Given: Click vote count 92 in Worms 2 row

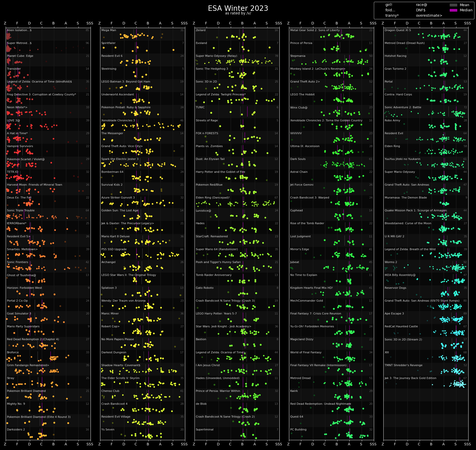Looking at the screenshot, I should [465, 262].
